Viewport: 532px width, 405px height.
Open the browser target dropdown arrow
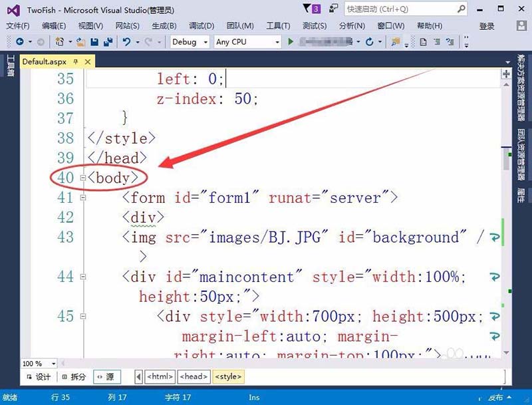(x=358, y=42)
